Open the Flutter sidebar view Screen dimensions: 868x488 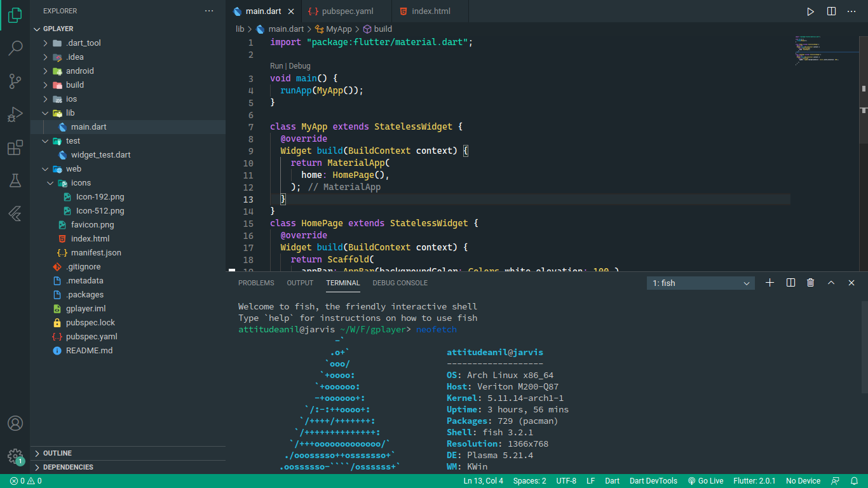click(15, 213)
